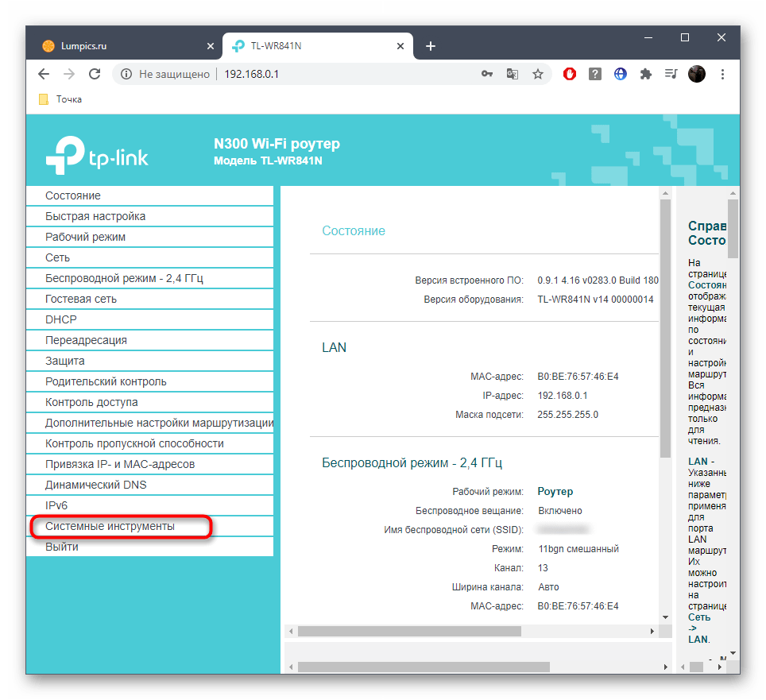Click the status frame vertical scrollbar thumb

click(x=665, y=328)
